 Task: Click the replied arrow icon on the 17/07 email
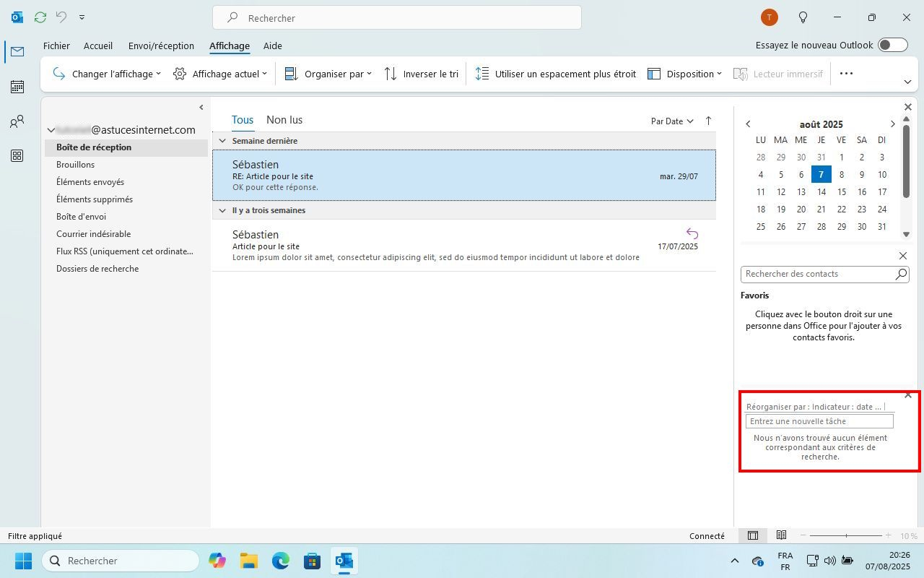click(x=692, y=233)
